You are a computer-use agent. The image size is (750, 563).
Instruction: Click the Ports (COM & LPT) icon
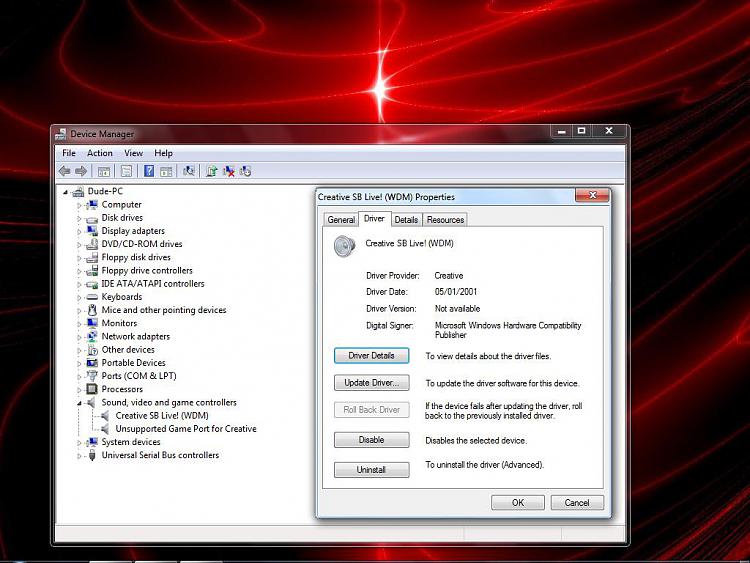pyautogui.click(x=92, y=376)
